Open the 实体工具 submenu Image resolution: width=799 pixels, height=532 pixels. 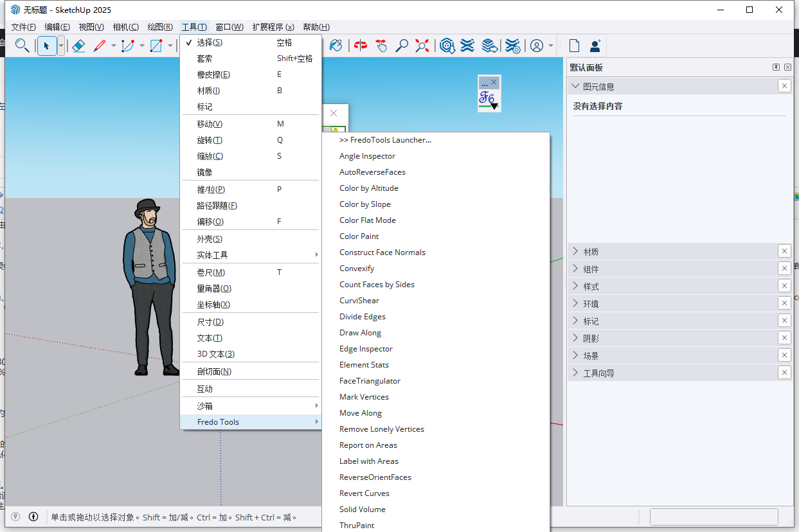tap(251, 255)
